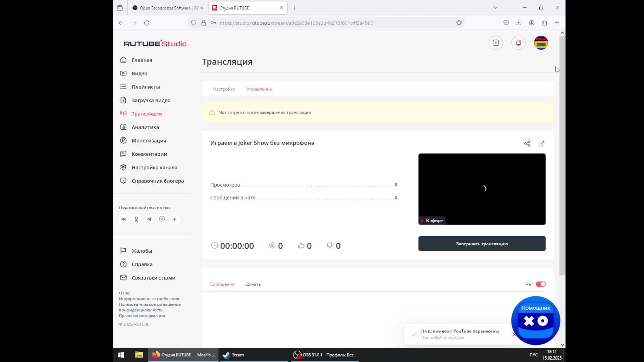The width and height of the screenshot is (644, 362).
Task: Open Windows Start menu
Action: coord(121,355)
